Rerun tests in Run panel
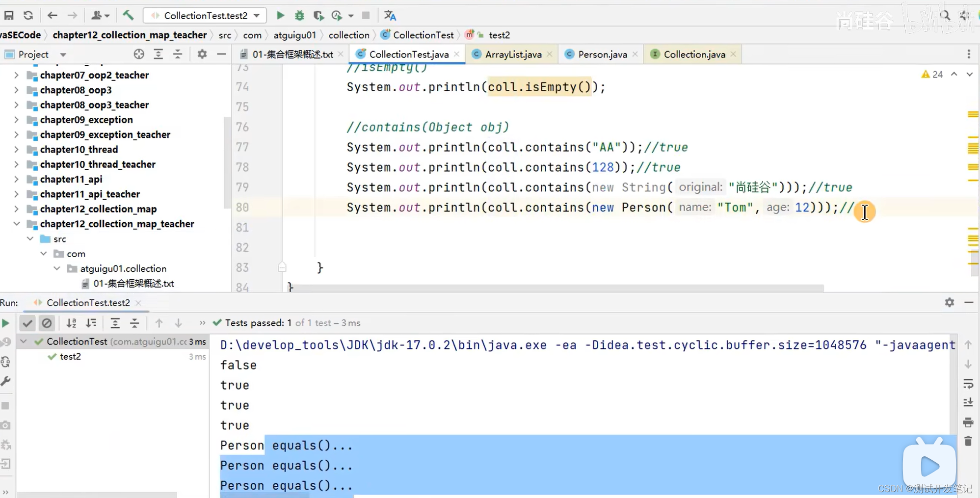 pyautogui.click(x=5, y=323)
